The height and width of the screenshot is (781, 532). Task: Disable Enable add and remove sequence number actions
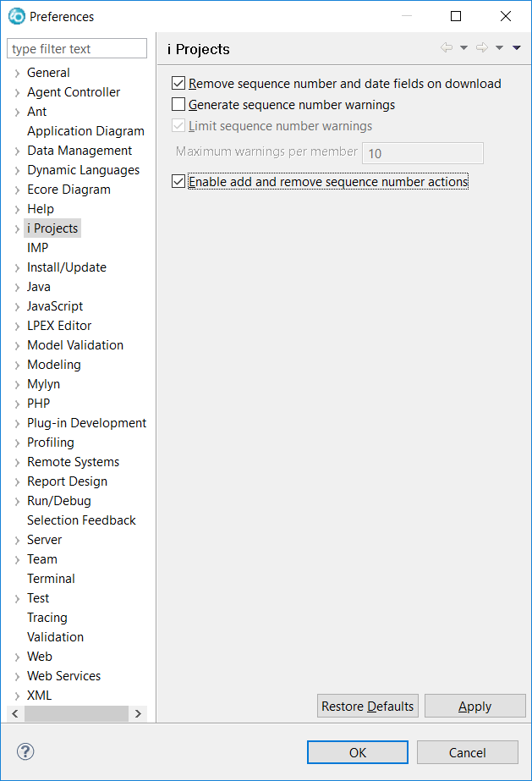(178, 181)
